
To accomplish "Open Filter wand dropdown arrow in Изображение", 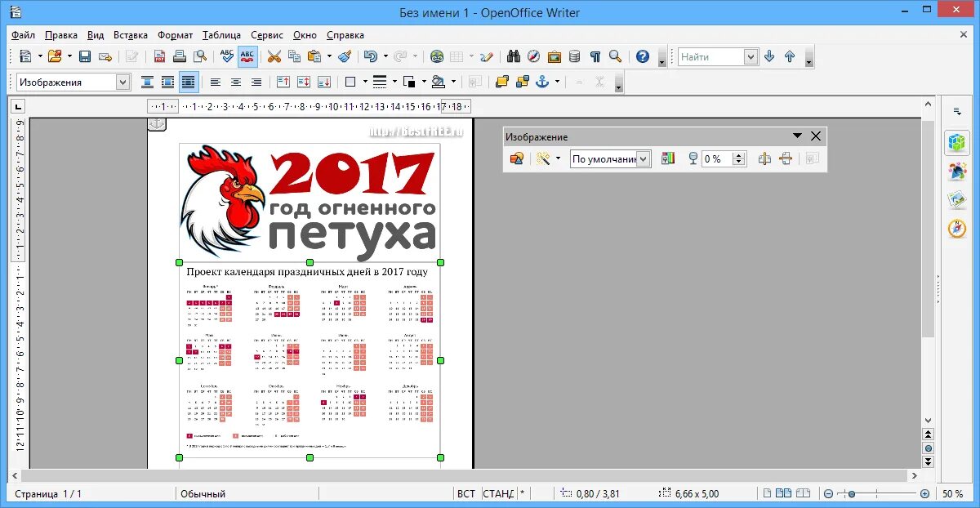I will [x=559, y=159].
